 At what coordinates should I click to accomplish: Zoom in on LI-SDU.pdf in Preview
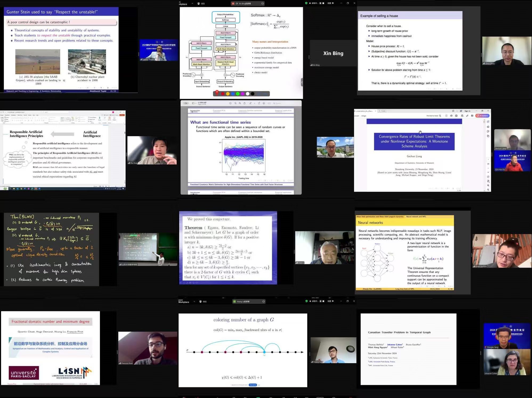point(240,103)
